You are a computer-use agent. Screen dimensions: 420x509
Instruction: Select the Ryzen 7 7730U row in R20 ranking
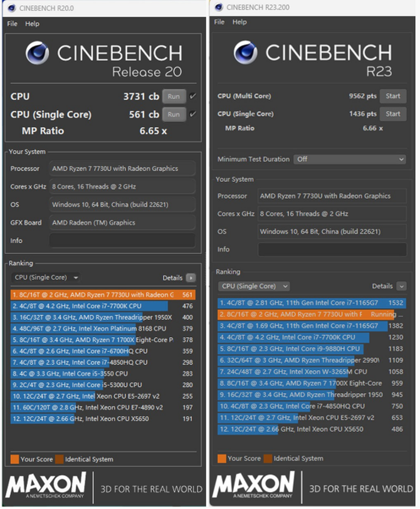[x=103, y=295]
